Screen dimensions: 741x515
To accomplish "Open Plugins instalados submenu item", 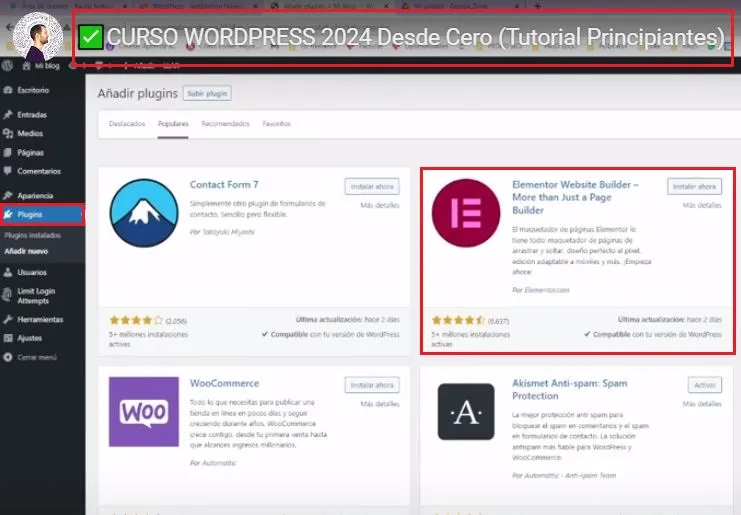I will pos(32,235).
